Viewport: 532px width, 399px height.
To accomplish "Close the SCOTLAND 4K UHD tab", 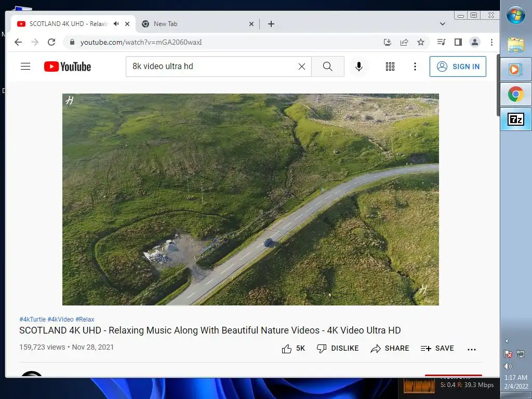I will 127,24.
